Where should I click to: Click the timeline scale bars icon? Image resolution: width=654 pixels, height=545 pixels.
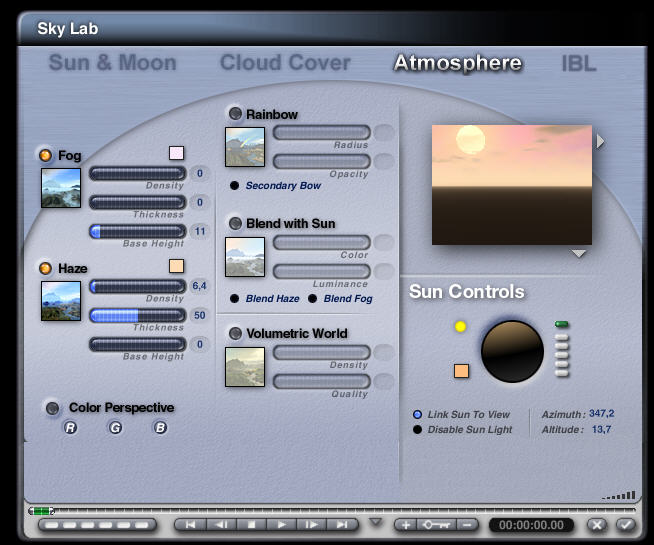click(619, 495)
